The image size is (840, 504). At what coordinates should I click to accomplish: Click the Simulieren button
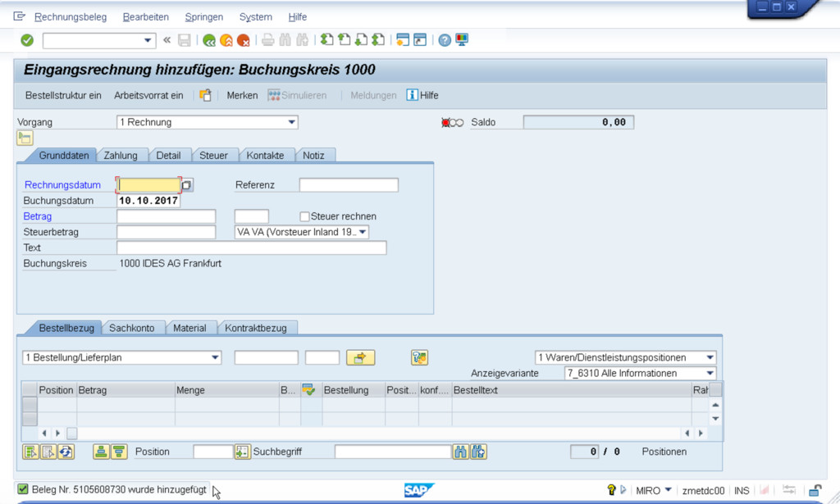pos(297,95)
